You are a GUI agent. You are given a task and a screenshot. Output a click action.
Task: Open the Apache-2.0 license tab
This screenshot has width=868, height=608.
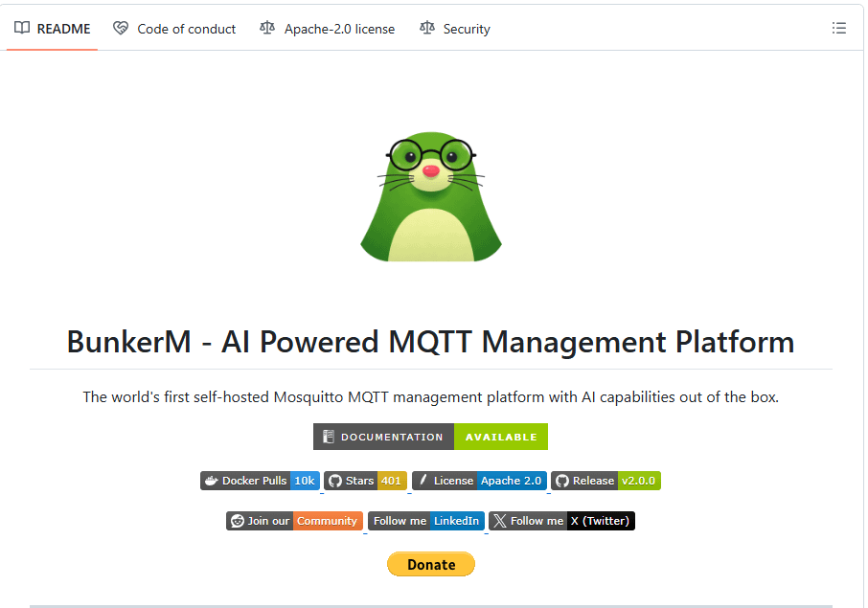tap(327, 29)
